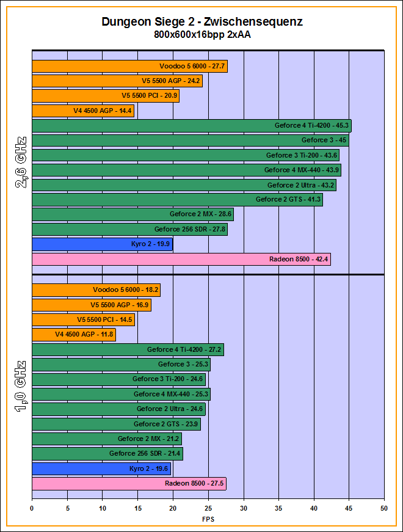Screen dimensions: 403x532
Task: Click the Voodoo 5 6000 - 27.7 bar
Action: (x=129, y=67)
